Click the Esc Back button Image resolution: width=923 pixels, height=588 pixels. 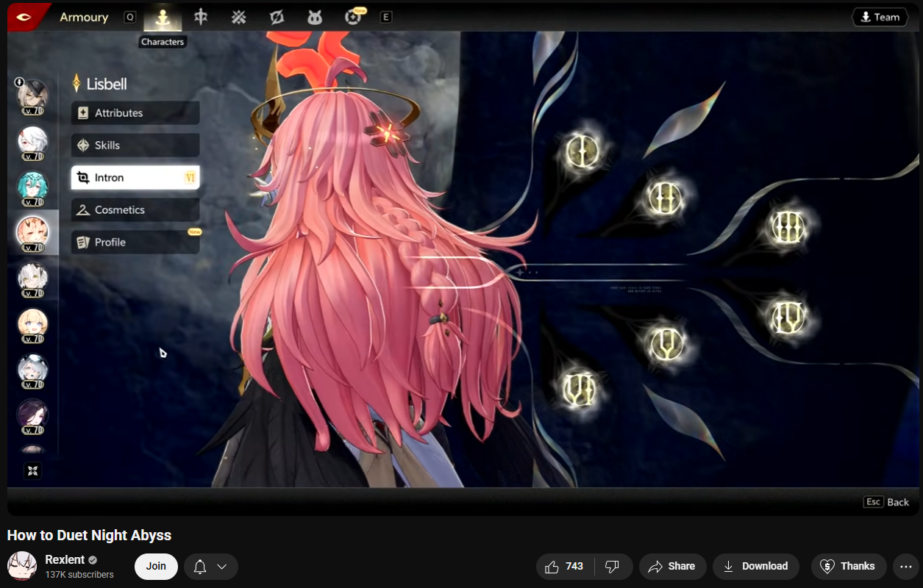(887, 502)
